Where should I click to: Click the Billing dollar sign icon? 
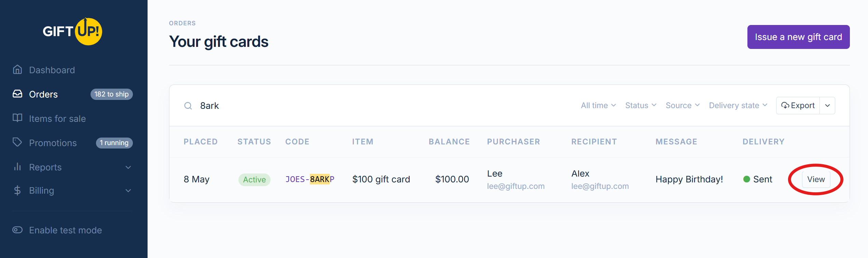pyautogui.click(x=17, y=190)
